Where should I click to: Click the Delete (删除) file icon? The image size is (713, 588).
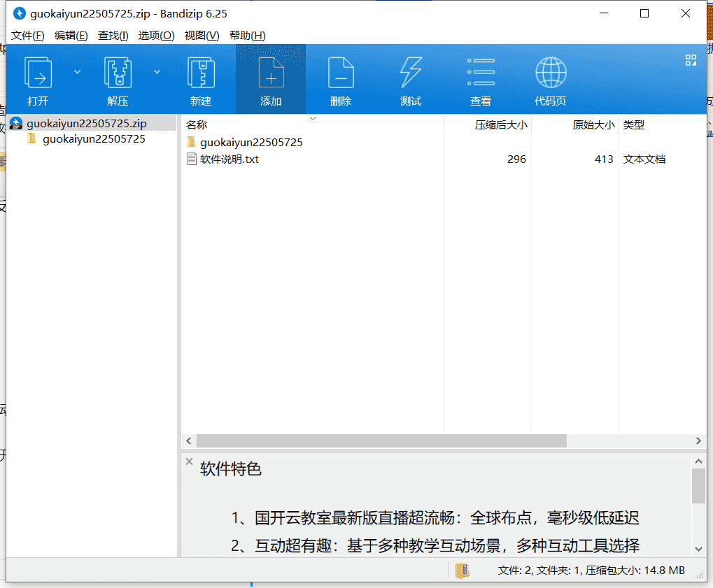(x=341, y=72)
